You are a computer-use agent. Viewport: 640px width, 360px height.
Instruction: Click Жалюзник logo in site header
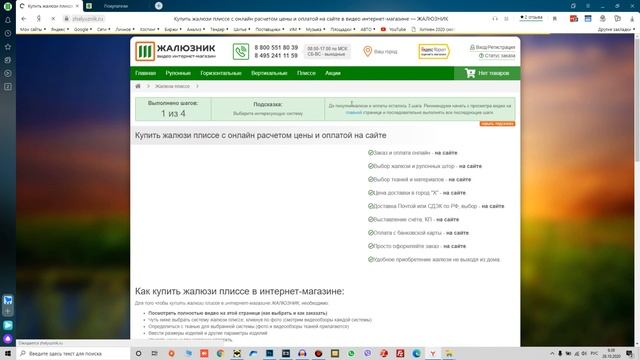tap(176, 51)
